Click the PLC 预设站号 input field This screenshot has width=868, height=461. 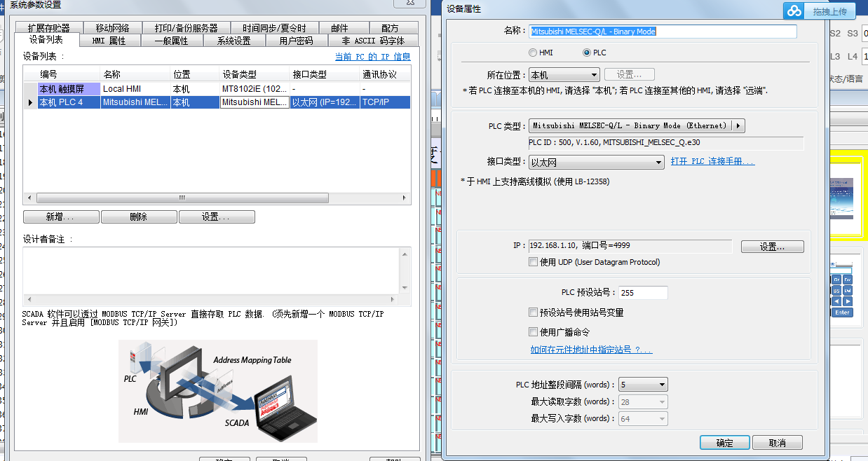coord(642,293)
